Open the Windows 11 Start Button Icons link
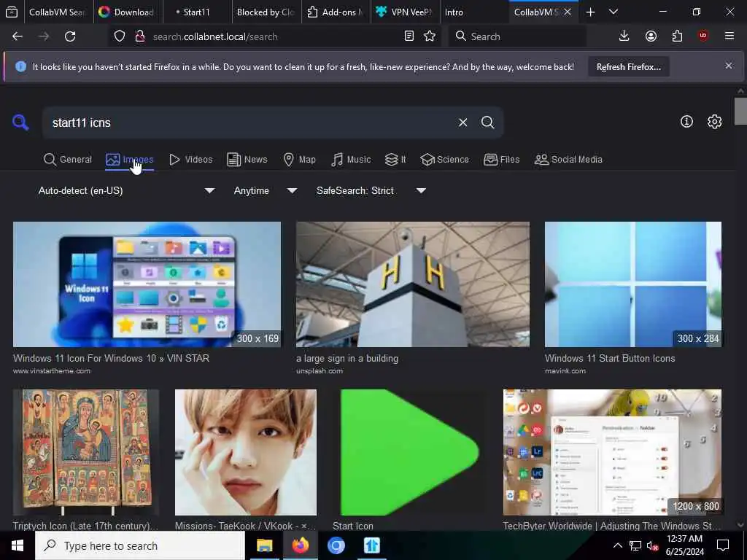Image resolution: width=747 pixels, height=560 pixels. tap(610, 359)
